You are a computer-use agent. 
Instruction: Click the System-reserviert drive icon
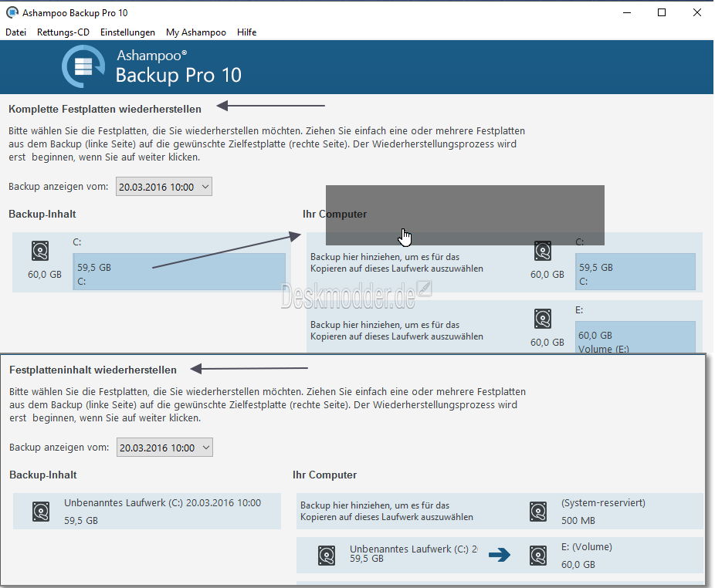[538, 512]
